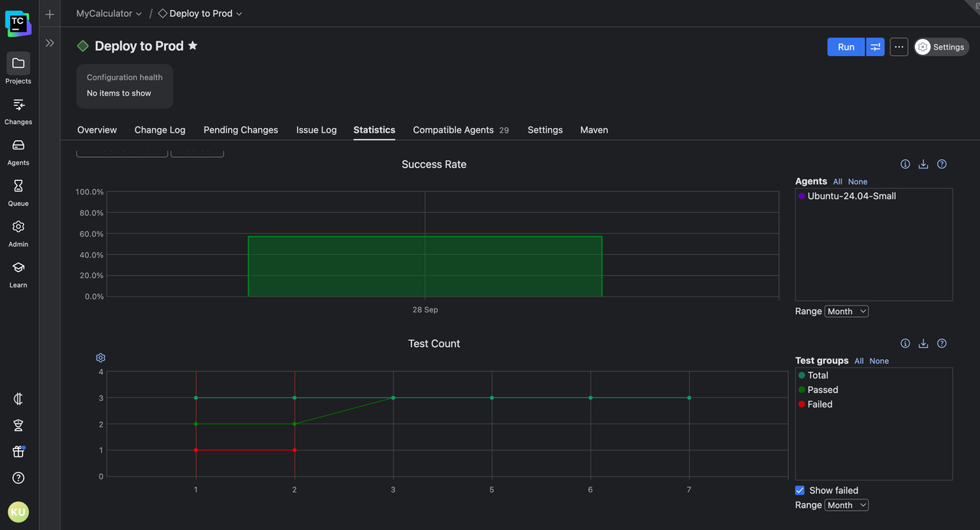Open the Test Count Range dropdown

tap(846, 505)
